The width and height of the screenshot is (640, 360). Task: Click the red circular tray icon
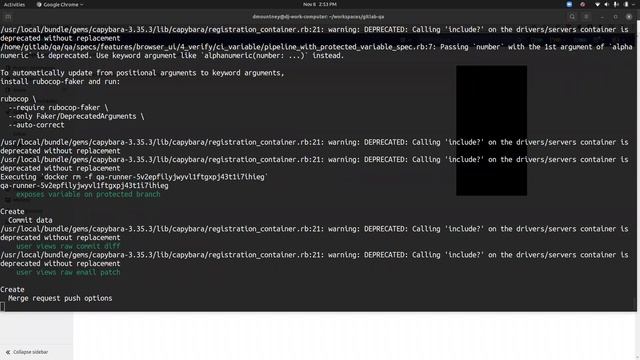coord(583,4)
